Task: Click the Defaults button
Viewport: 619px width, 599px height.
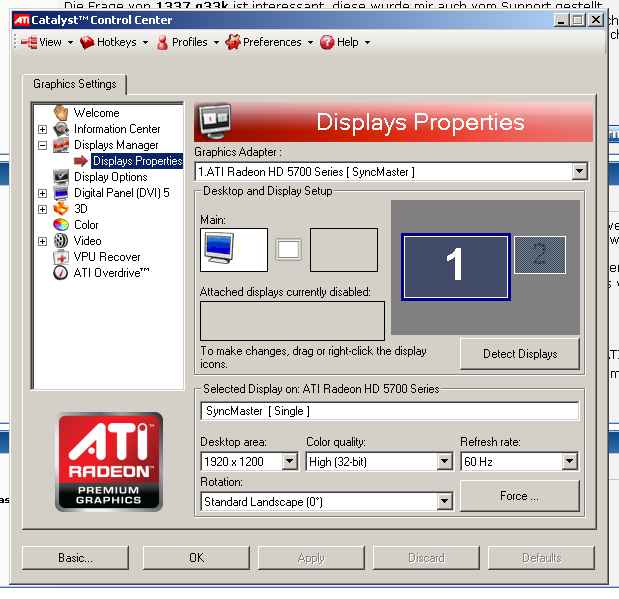Action: click(541, 558)
